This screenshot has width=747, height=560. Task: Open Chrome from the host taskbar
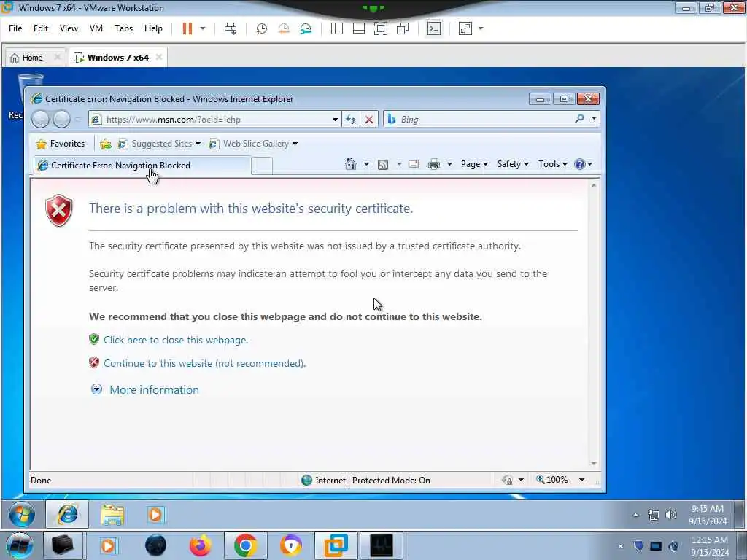click(245, 545)
